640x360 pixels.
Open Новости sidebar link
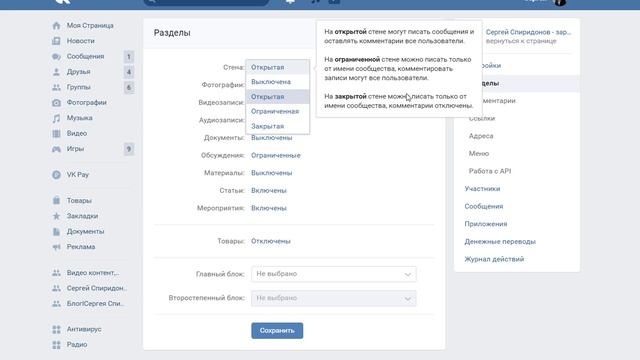80,41
